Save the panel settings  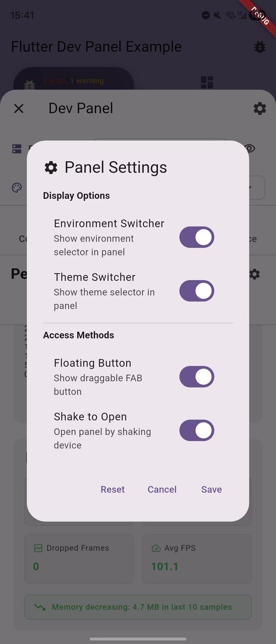point(211,489)
